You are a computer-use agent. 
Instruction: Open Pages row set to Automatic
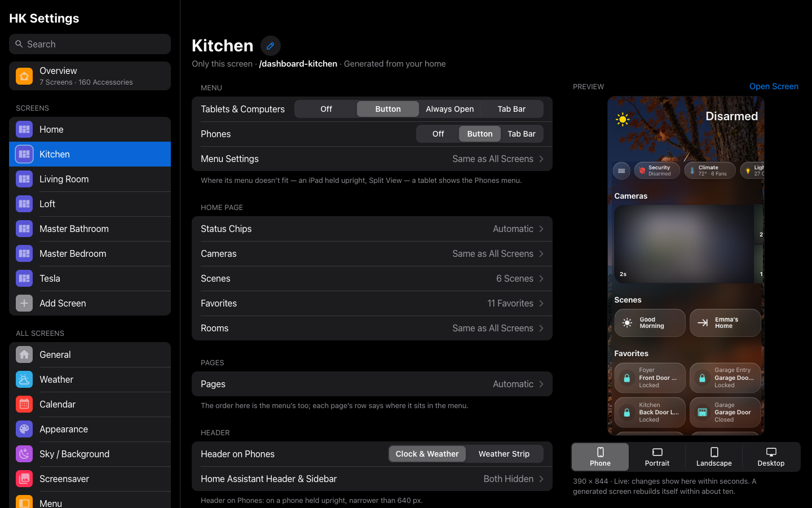pos(372,384)
